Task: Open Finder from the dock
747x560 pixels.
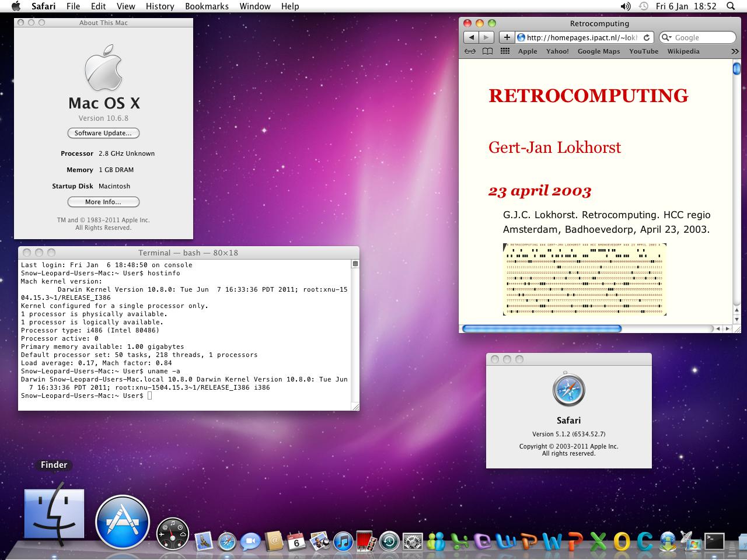Action: [54, 514]
